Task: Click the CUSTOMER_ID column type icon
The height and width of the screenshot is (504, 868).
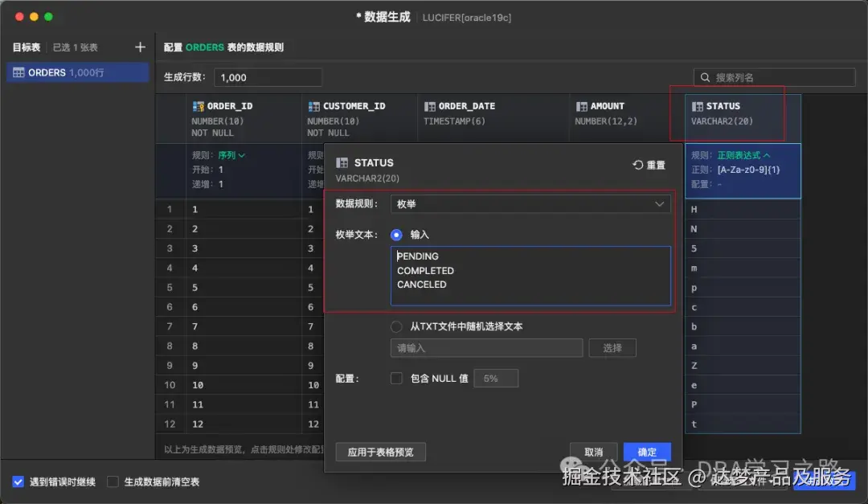Action: [314, 105]
